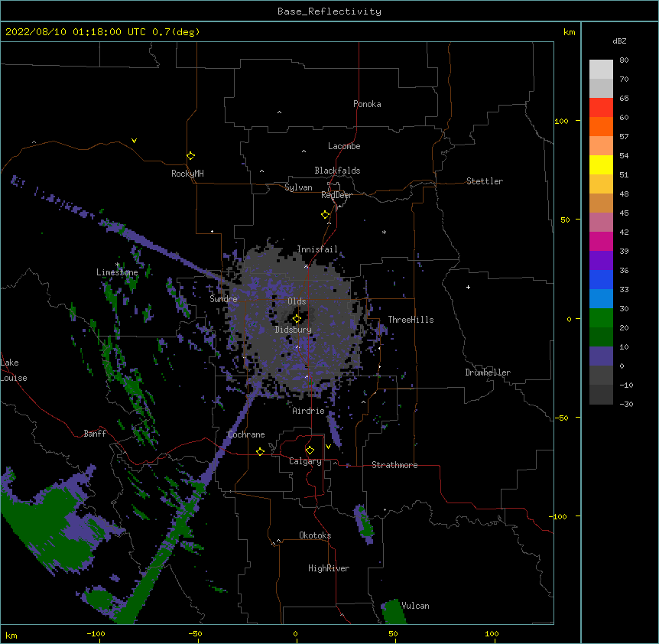Select the Ponoka city label
This screenshot has height=644, width=659.
point(367,104)
